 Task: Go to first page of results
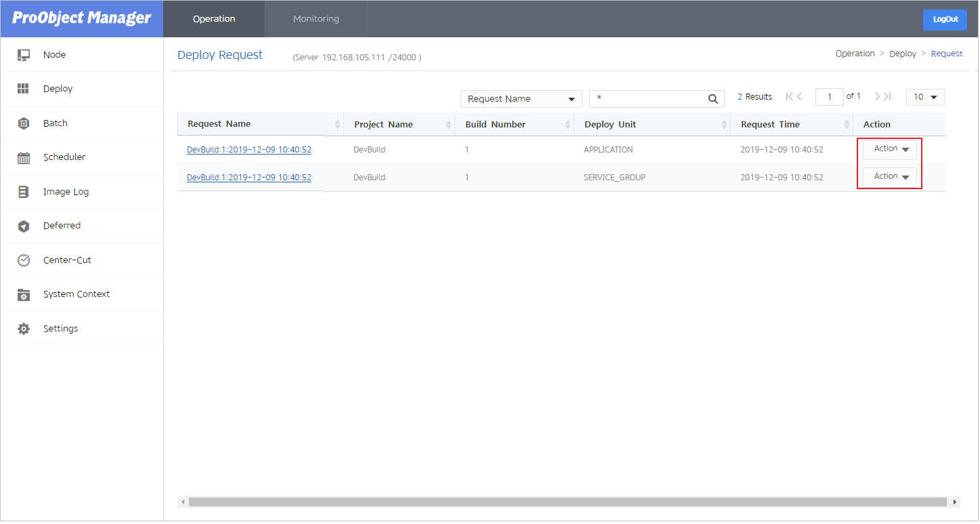pos(789,97)
